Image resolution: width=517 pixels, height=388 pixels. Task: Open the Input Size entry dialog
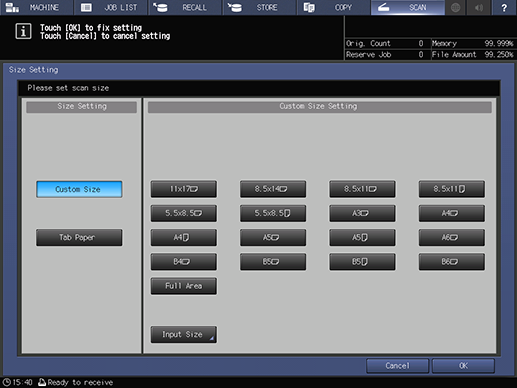(184, 334)
